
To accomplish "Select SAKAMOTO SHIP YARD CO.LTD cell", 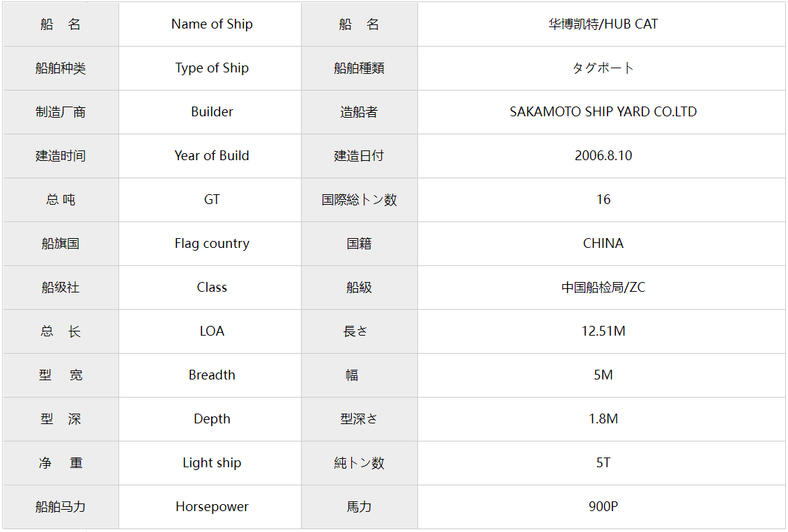I will [601, 112].
